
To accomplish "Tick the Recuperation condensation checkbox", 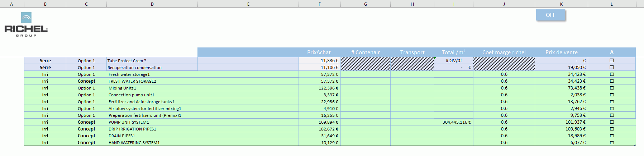I will point(612,68).
